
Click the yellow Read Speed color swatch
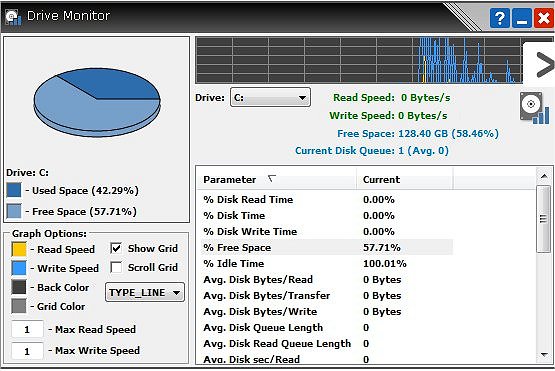pos(19,249)
